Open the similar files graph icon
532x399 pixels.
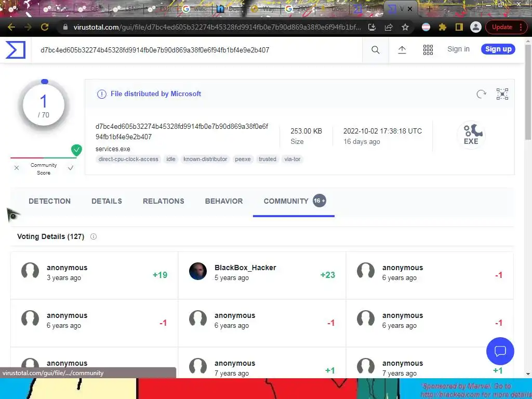[x=502, y=94]
